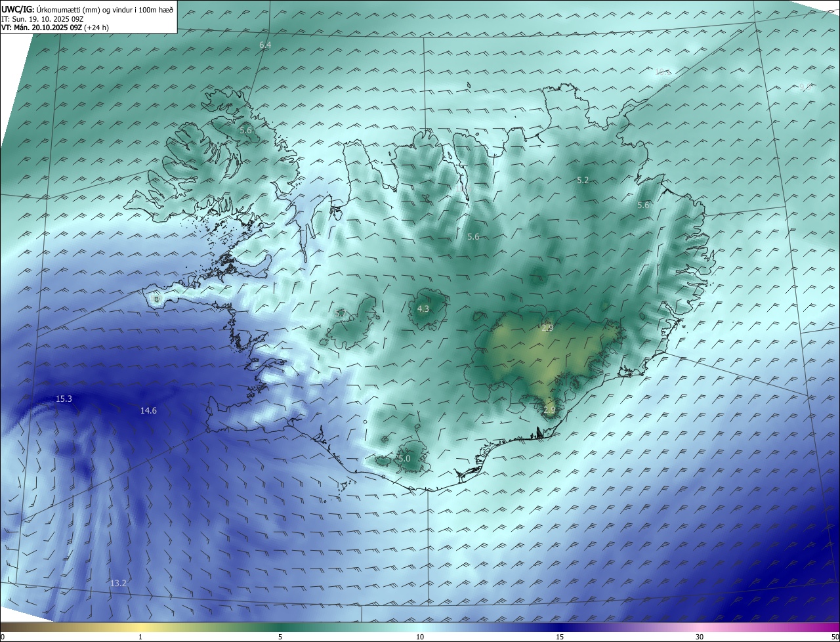Viewport: 840px width, 642px height.
Task: Click the 15.3 value label over the sea
Action: pyautogui.click(x=64, y=398)
